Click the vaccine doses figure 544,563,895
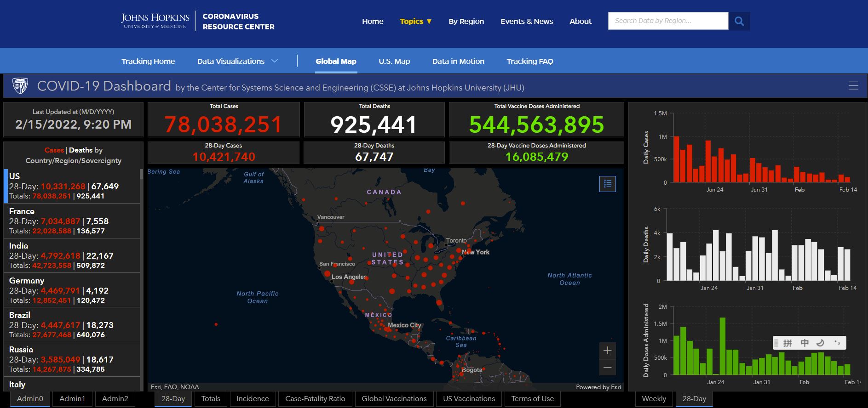 [537, 124]
